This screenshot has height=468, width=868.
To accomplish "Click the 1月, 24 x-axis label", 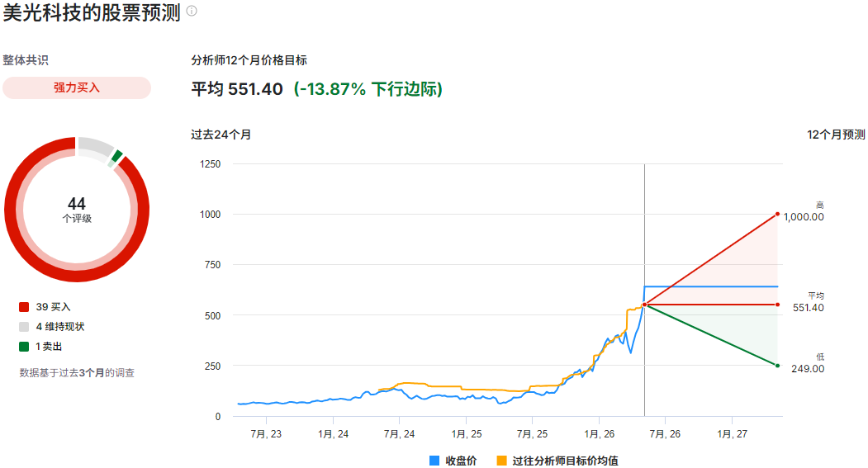I will coord(334,434).
